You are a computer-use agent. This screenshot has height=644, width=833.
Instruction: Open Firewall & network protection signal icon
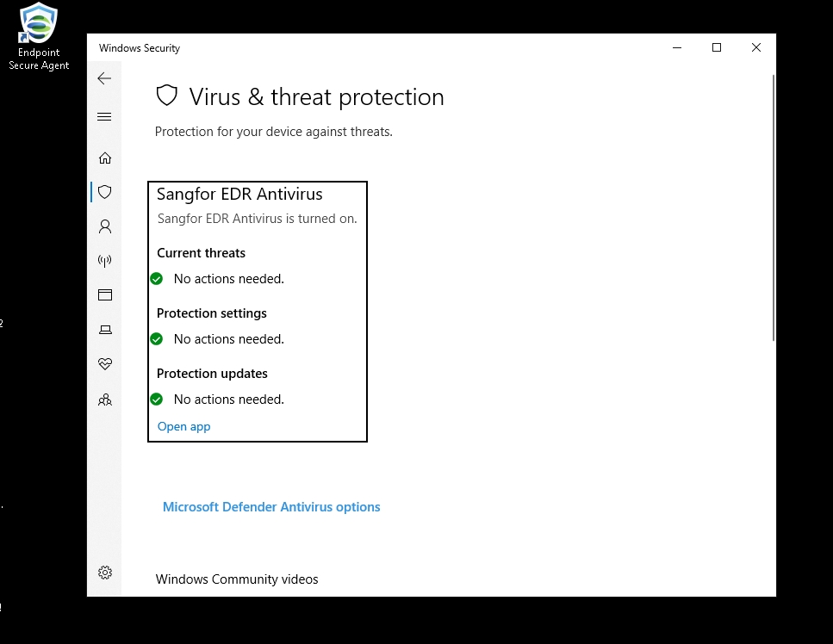(x=104, y=261)
